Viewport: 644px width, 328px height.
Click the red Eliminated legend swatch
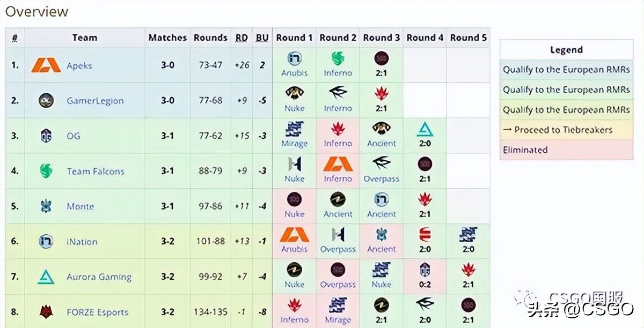click(x=566, y=150)
